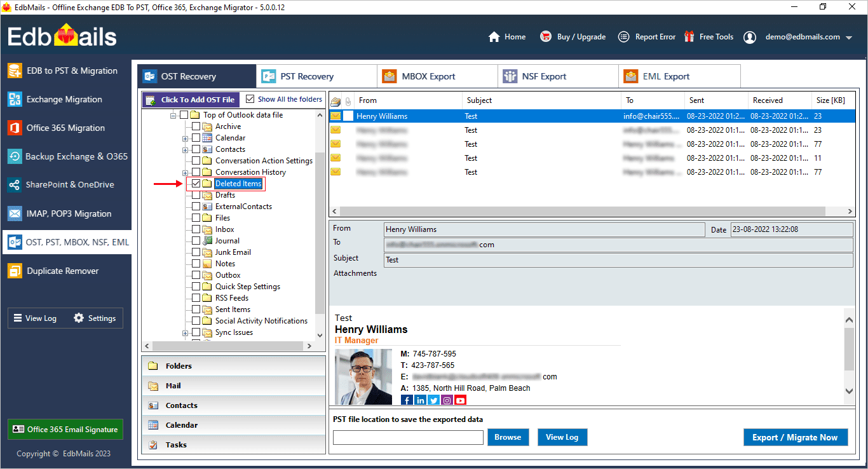Click the Report Error icon

(x=624, y=37)
